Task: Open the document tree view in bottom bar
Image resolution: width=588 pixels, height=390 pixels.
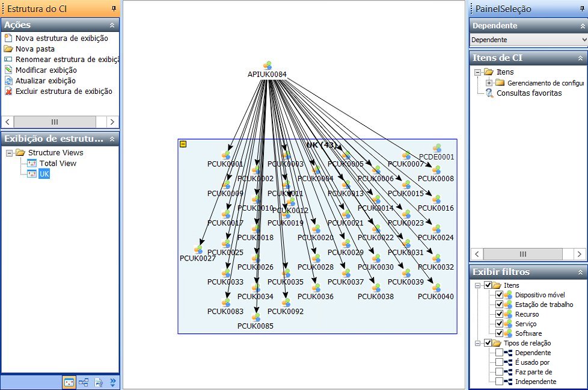Action: point(99,383)
